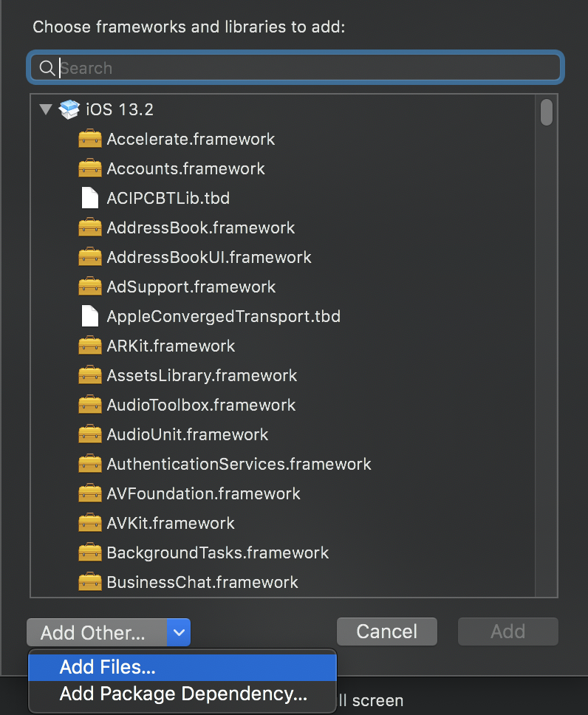The width and height of the screenshot is (588, 715).
Task: Click the Add Other… button
Action: (98, 632)
